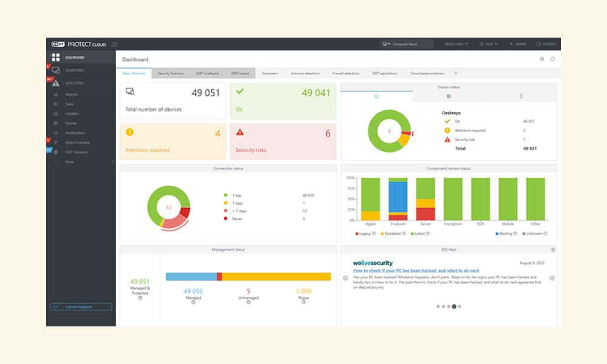Select the fourth RSS carousel dot
Screen dimensions: 607x364
pyautogui.click(x=454, y=306)
